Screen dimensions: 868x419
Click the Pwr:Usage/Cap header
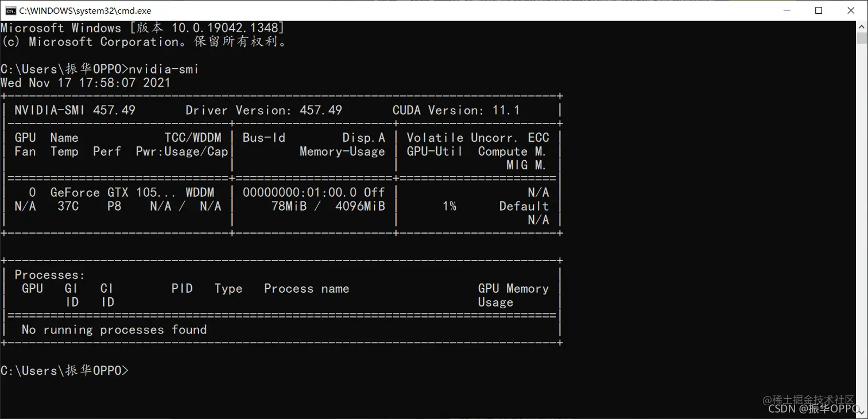click(182, 152)
